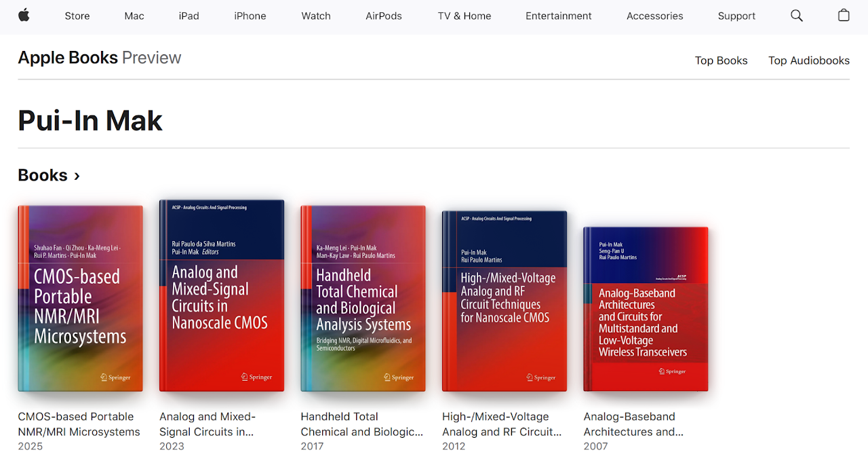The height and width of the screenshot is (465, 868).
Task: Click the Apple Books Preview heading
Action: [x=100, y=58]
